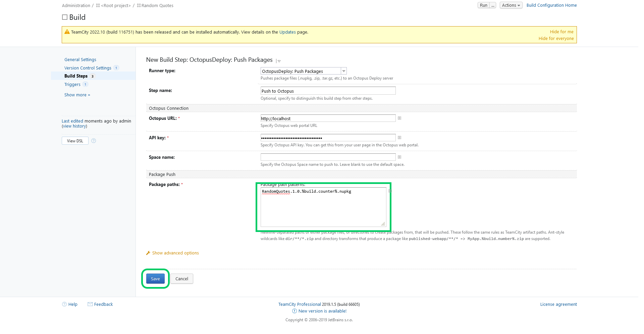Open parameter picker beside Package paths textarea
This screenshot has width=644, height=334.
[390, 191]
